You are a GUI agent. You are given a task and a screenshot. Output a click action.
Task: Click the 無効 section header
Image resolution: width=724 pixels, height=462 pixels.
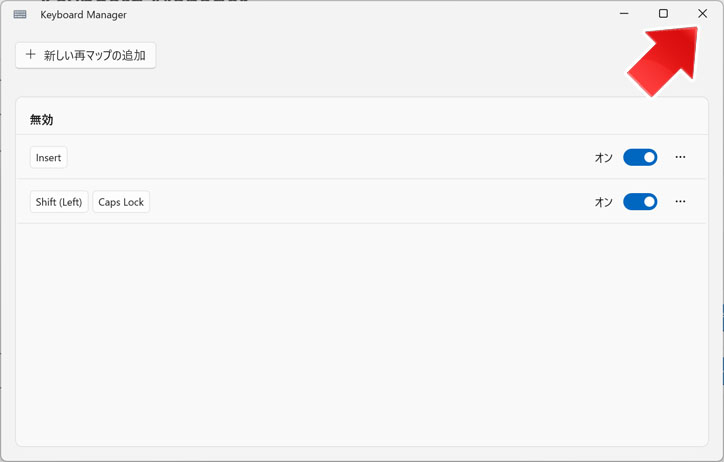click(42, 120)
